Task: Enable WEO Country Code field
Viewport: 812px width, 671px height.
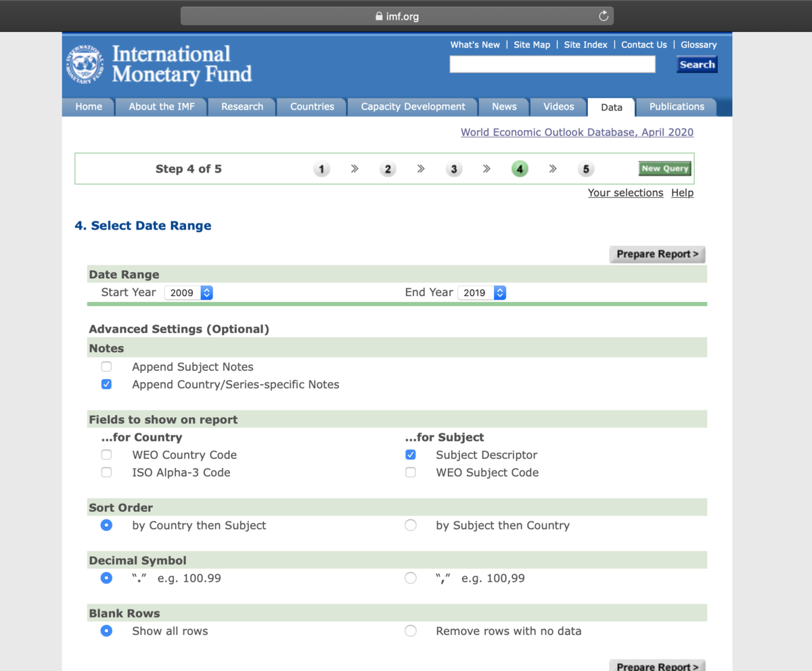Action: [106, 455]
